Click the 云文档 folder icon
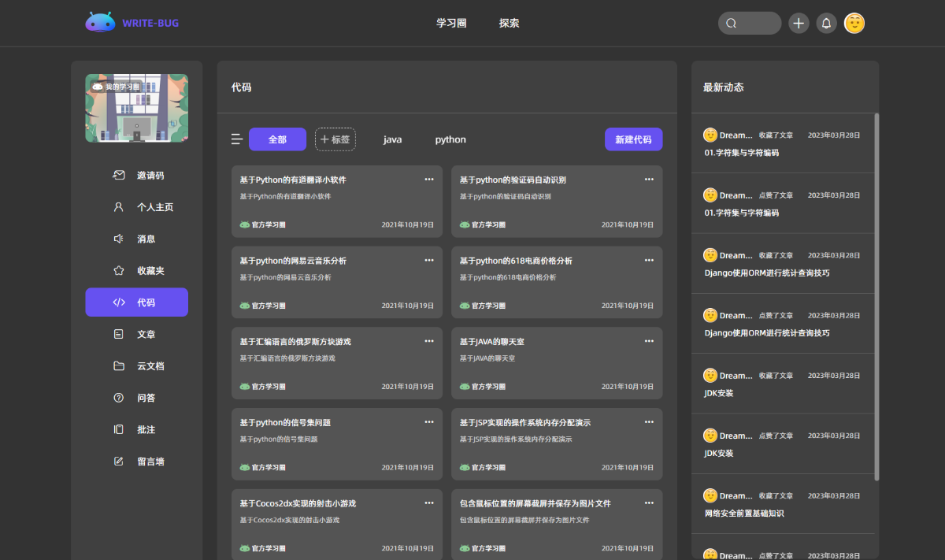Screen dimensions: 945x560 [x=119, y=366]
